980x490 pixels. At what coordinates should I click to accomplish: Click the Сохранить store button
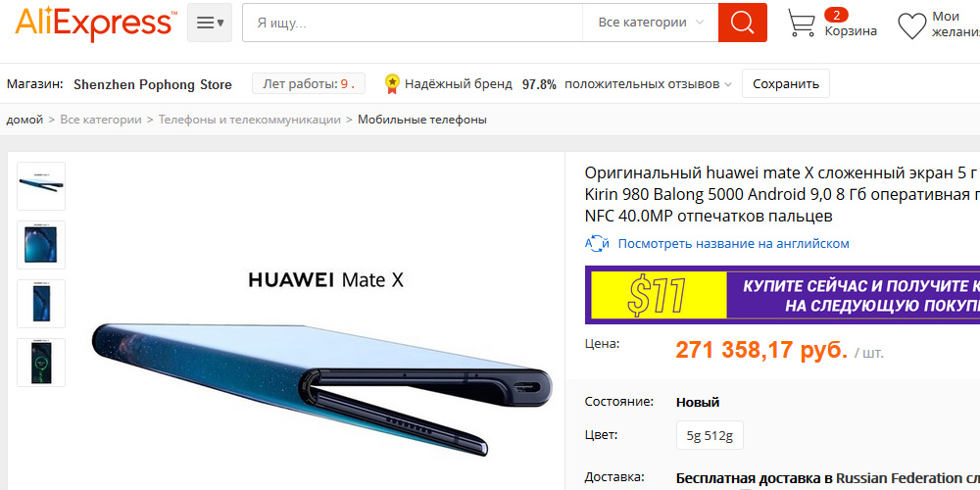click(x=786, y=83)
